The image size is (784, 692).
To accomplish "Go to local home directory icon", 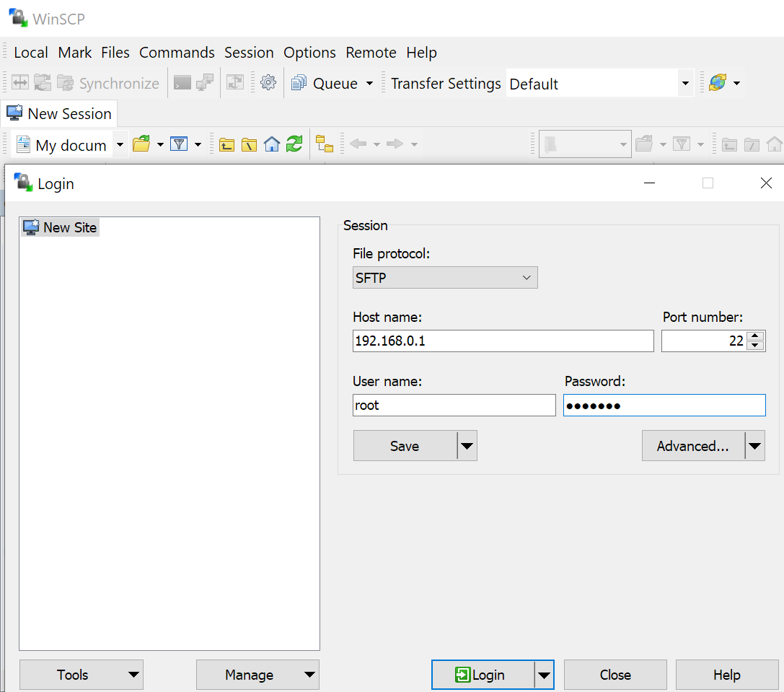I will coord(271,144).
